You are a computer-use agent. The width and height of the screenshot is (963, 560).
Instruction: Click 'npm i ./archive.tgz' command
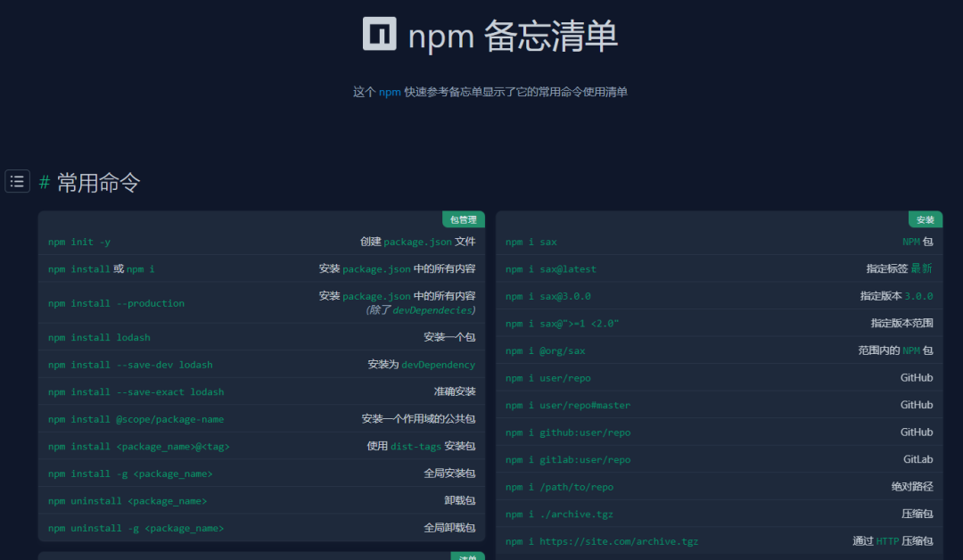pyautogui.click(x=559, y=514)
